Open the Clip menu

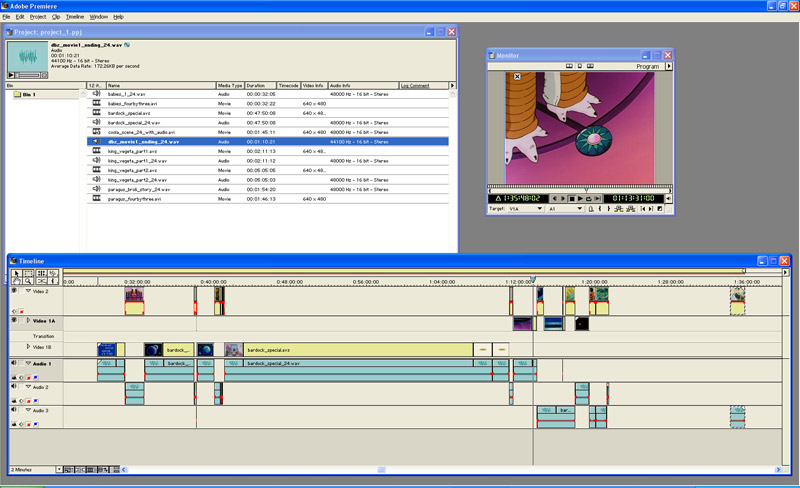(x=56, y=17)
